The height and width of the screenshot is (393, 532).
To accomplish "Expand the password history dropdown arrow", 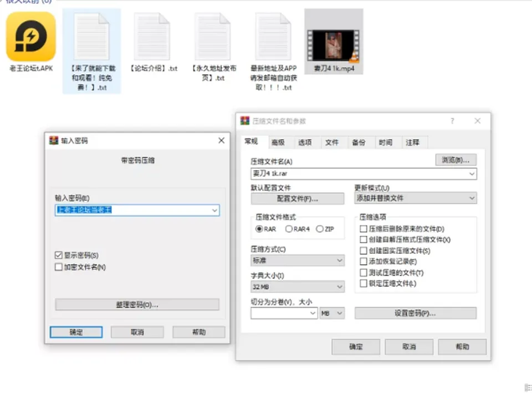I will (x=214, y=211).
